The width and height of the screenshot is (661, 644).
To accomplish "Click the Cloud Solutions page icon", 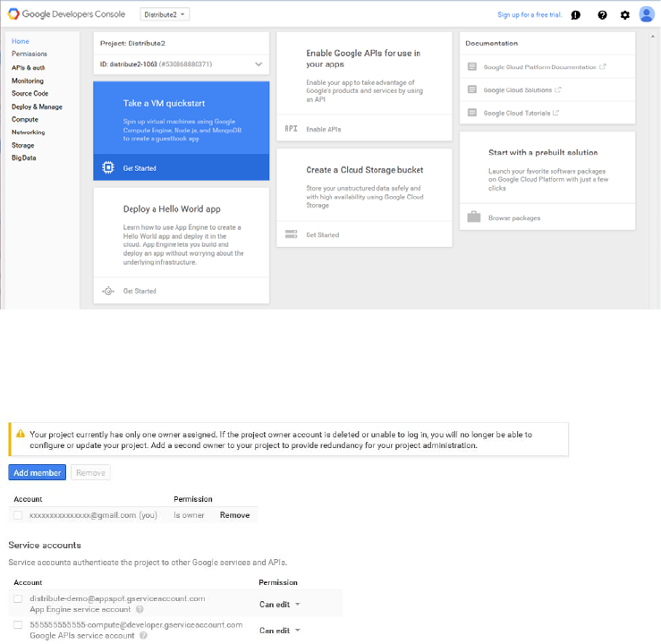I will [472, 89].
